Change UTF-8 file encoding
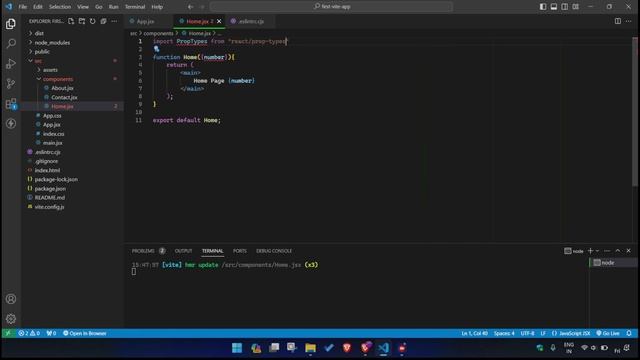Viewport: 640px width, 360px height. (527, 333)
